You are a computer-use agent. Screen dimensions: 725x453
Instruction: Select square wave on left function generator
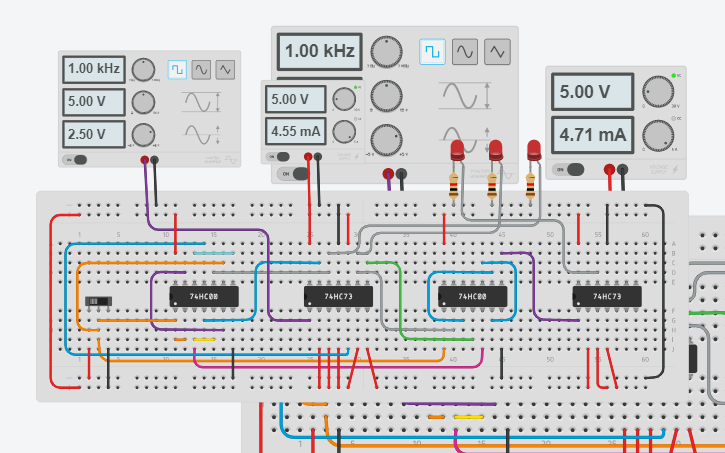tap(177, 69)
